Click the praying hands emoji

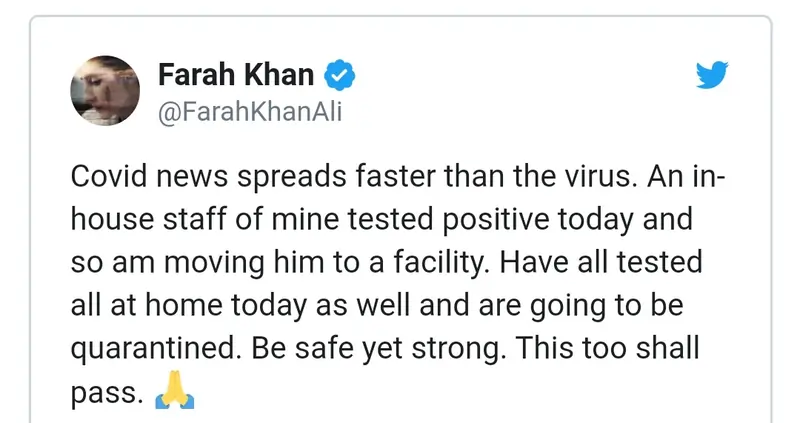pos(174,396)
